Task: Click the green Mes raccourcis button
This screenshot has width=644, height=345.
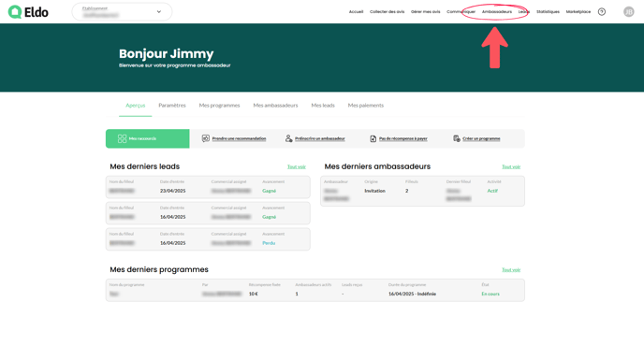Action: [148, 138]
